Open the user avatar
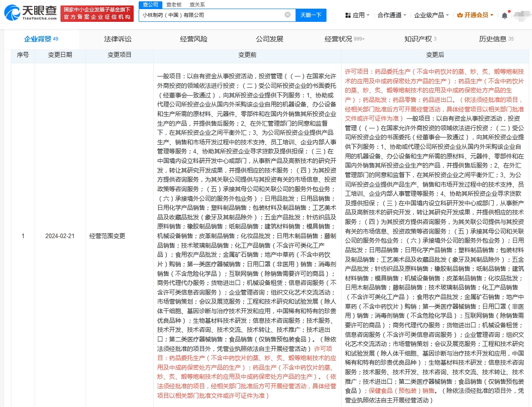The width and height of the screenshot is (532, 407). tap(522, 15)
